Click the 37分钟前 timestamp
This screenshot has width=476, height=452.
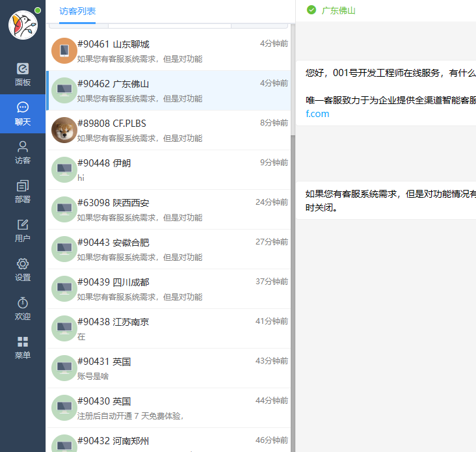tap(272, 282)
